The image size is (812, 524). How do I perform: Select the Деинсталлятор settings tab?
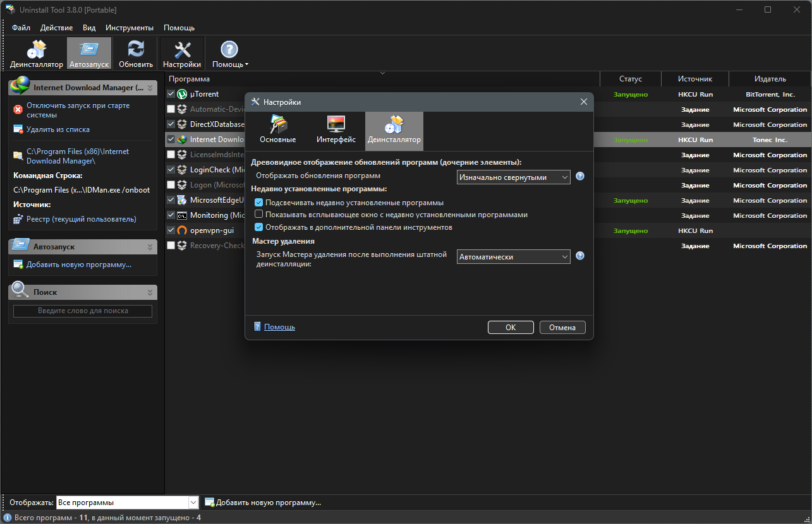(x=394, y=130)
